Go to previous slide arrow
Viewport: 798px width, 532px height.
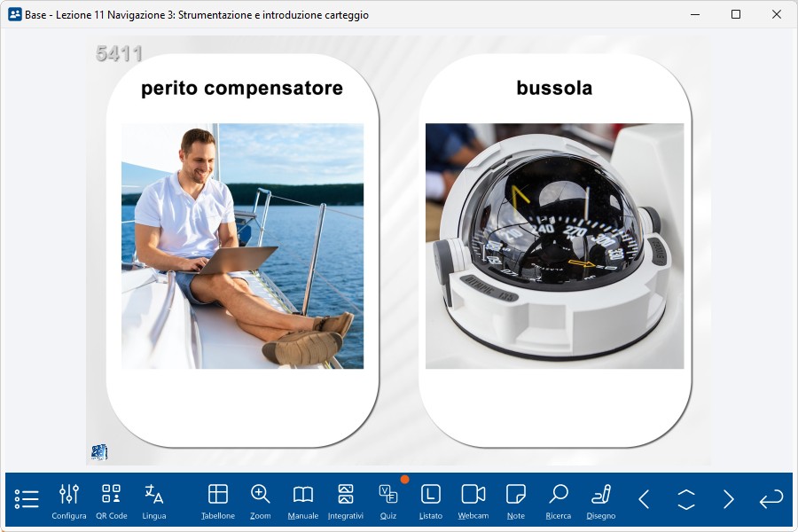(645, 499)
